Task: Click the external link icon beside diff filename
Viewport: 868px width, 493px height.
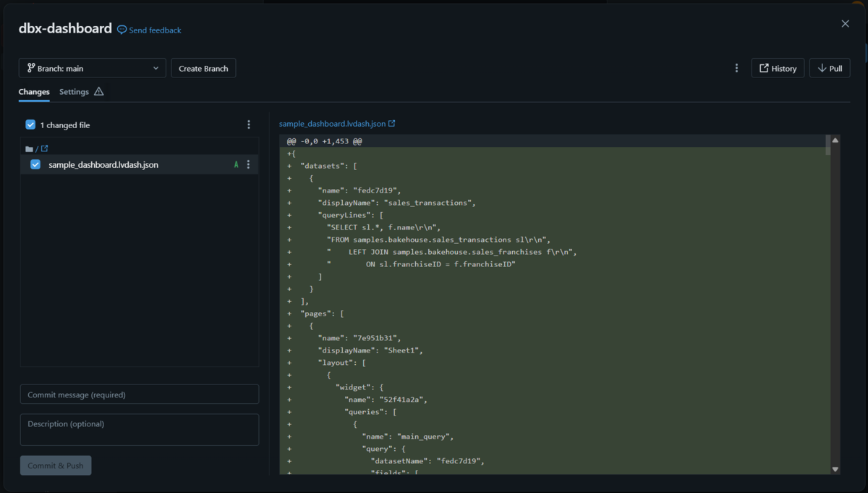Action: point(392,124)
